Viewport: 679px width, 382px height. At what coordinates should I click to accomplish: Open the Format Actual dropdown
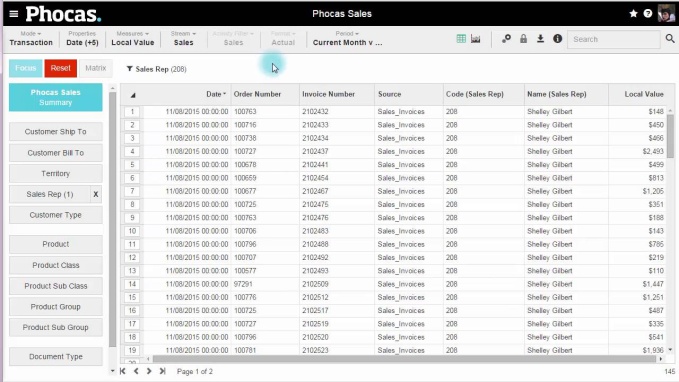click(283, 38)
